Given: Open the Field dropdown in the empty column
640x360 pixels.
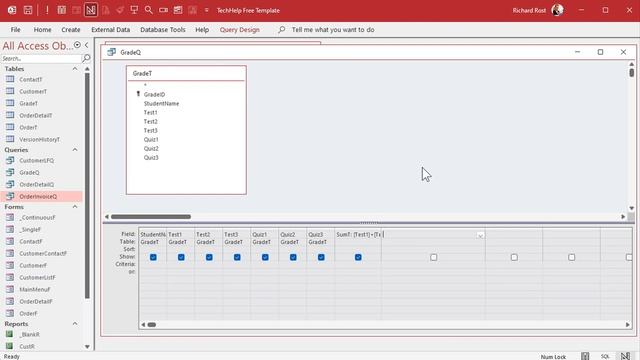Looking at the screenshot, I should point(480,235).
